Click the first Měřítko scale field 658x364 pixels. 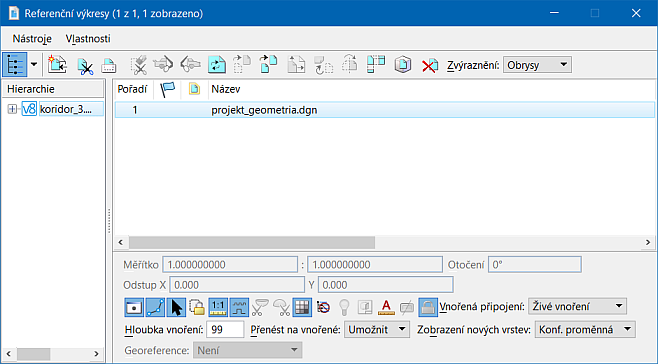click(x=230, y=264)
